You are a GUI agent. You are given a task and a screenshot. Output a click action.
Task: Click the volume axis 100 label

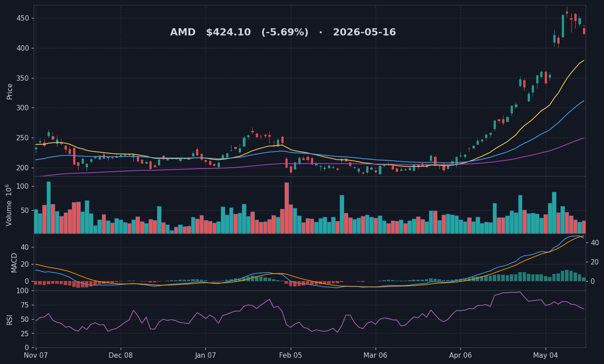pyautogui.click(x=23, y=186)
